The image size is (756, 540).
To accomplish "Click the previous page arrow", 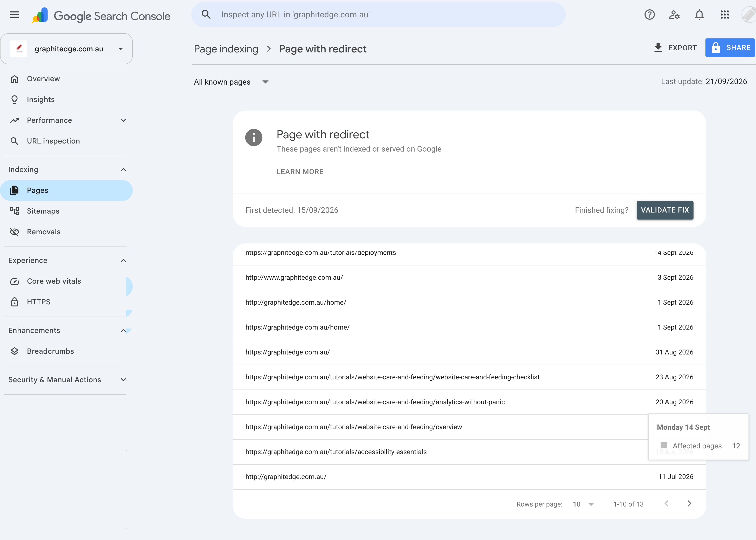I will coord(666,503).
